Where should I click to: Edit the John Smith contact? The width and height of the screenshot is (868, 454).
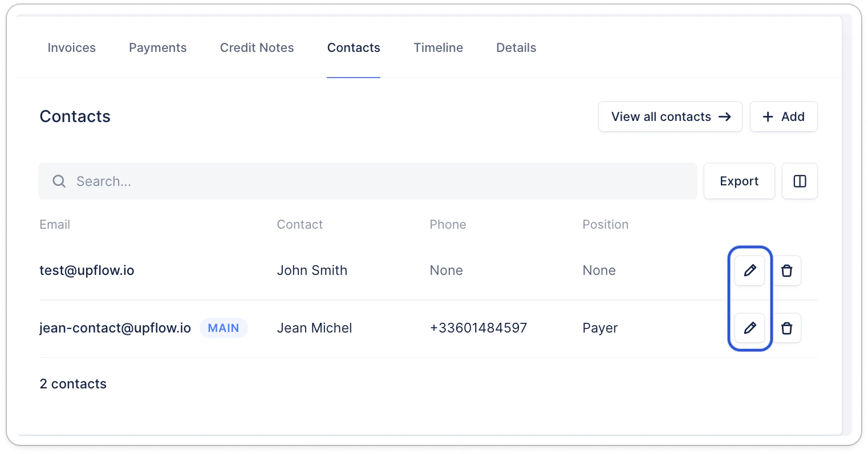(749, 270)
